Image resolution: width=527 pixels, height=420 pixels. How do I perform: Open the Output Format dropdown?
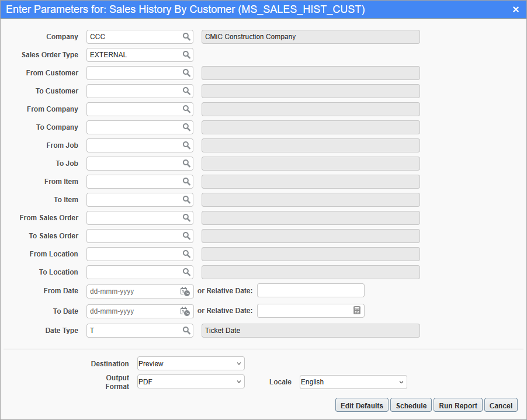click(191, 382)
